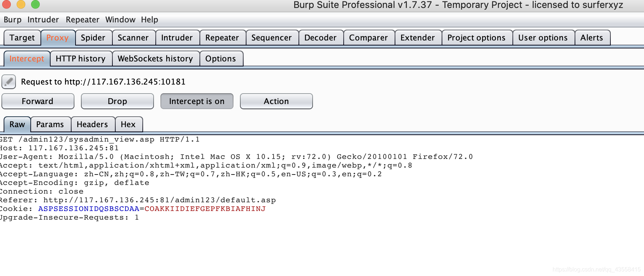Open the Window menu
Viewport: 644px width, 276px height.
(x=120, y=20)
